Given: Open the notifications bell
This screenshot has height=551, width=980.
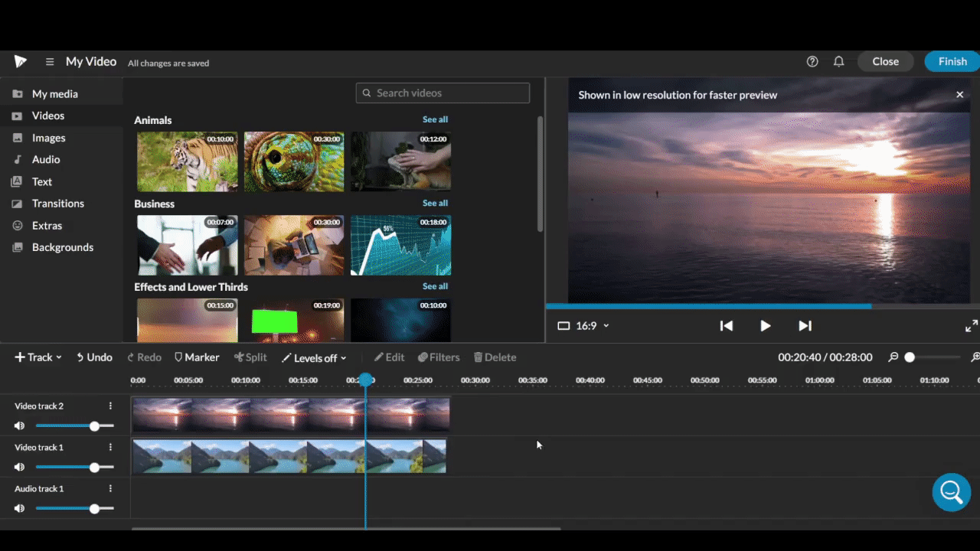Looking at the screenshot, I should tap(838, 62).
